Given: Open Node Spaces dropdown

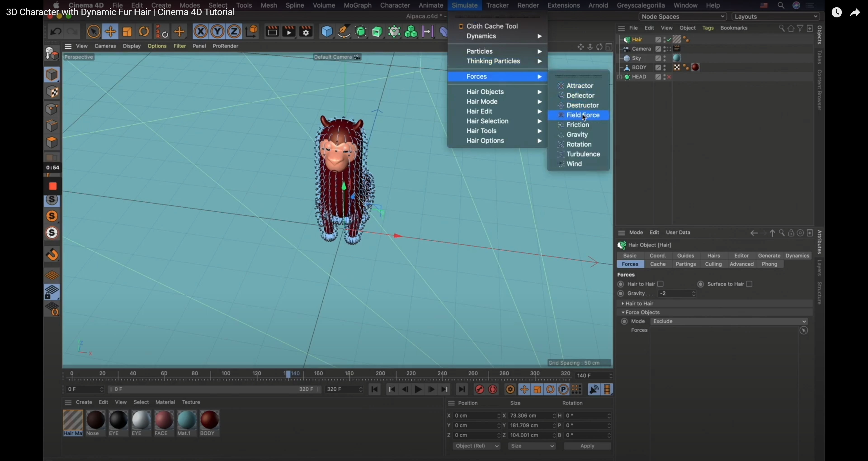Looking at the screenshot, I should [682, 17].
